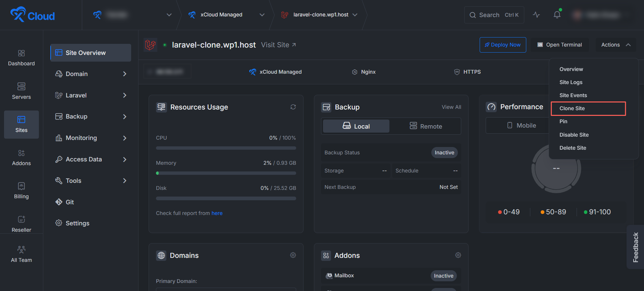Viewport: 644px width, 291px height.
Task: Collapse the Actions dropdown
Action: pyautogui.click(x=616, y=45)
